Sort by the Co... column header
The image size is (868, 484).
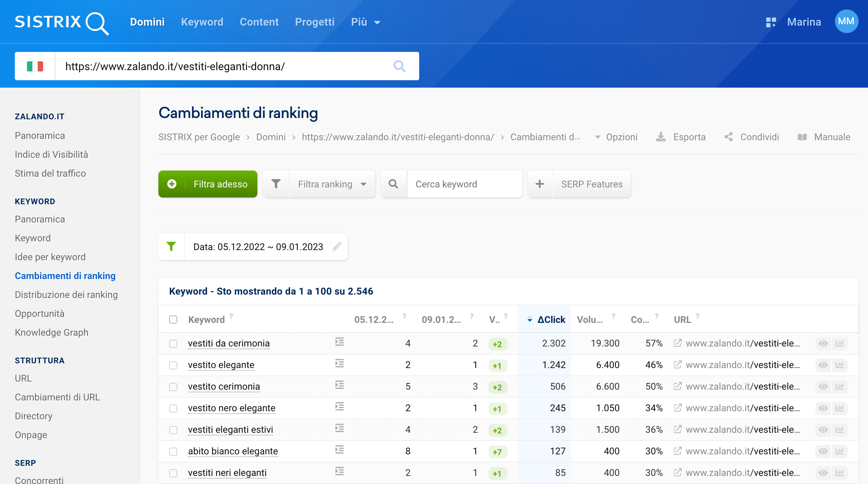click(640, 320)
